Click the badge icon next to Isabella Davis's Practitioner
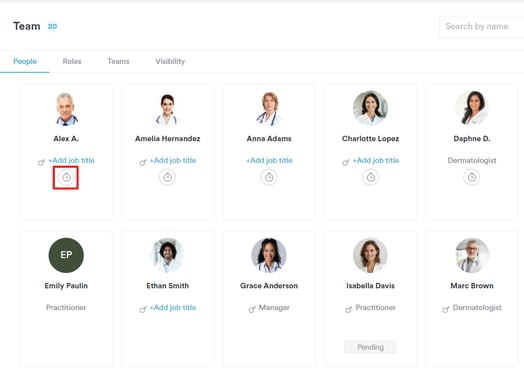This screenshot has height=377, width=524. [x=348, y=309]
